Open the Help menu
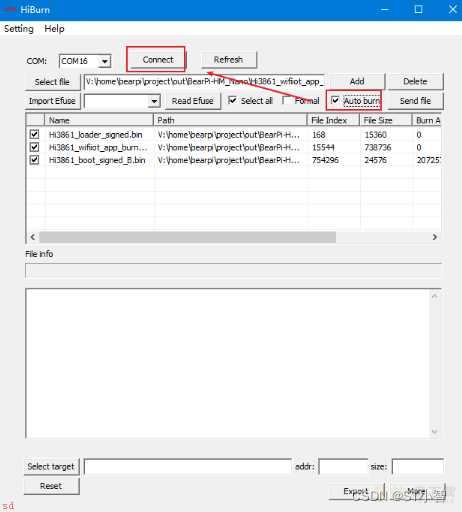The image size is (462, 512). [54, 29]
